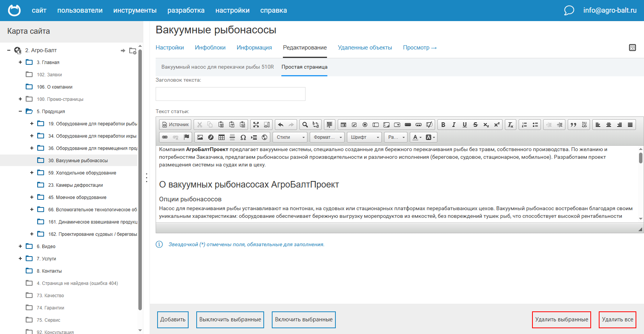Undo the last edit in editor
The width and height of the screenshot is (644, 334).
pyautogui.click(x=281, y=125)
